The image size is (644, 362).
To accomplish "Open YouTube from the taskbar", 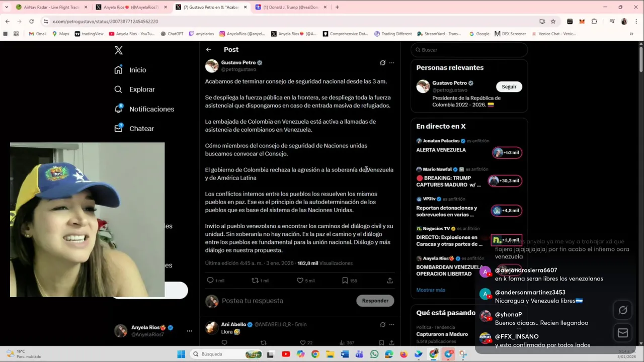I will pyautogui.click(x=286, y=354).
